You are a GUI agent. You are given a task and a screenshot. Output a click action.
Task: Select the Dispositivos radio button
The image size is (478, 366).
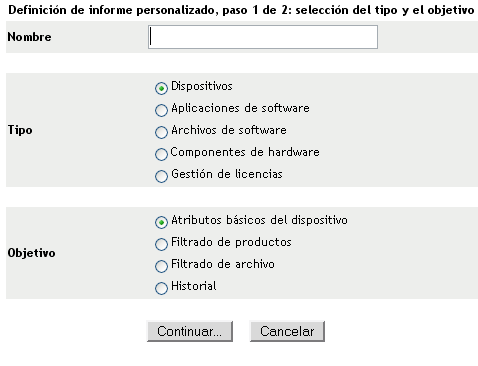pyautogui.click(x=161, y=88)
